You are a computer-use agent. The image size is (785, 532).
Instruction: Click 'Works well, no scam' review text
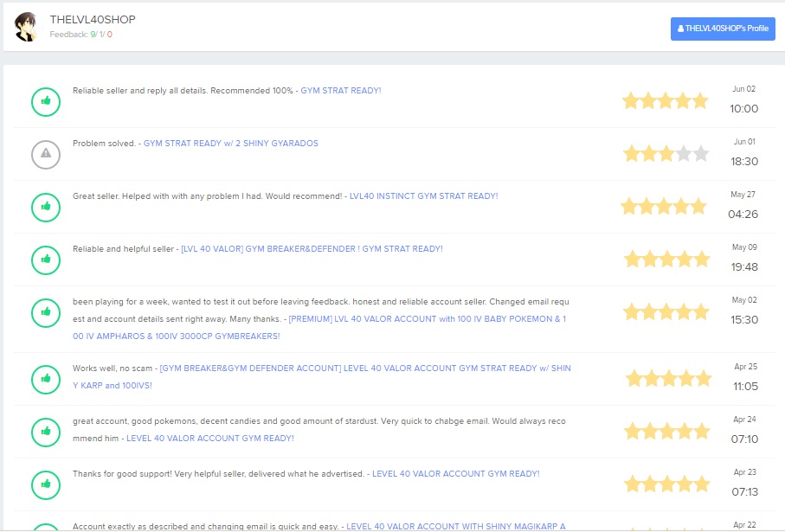pos(113,369)
